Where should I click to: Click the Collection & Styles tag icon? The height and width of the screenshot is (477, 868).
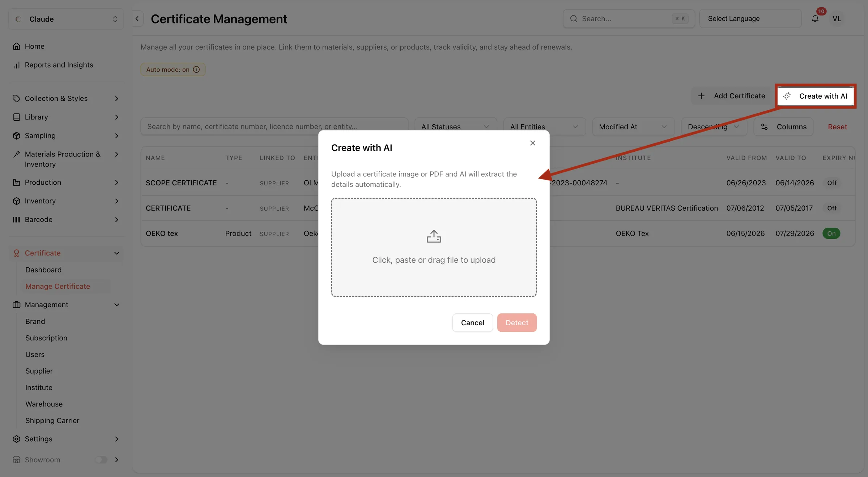pos(16,98)
